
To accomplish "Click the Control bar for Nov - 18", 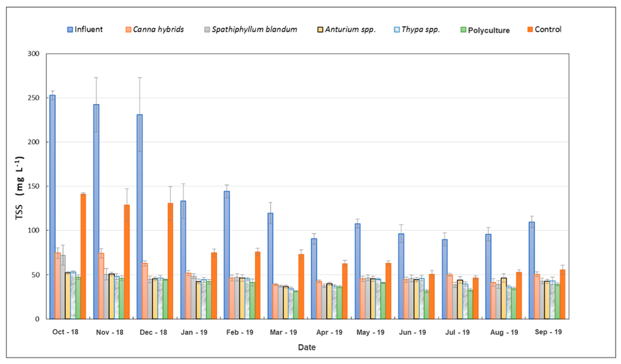I will 127,262.
